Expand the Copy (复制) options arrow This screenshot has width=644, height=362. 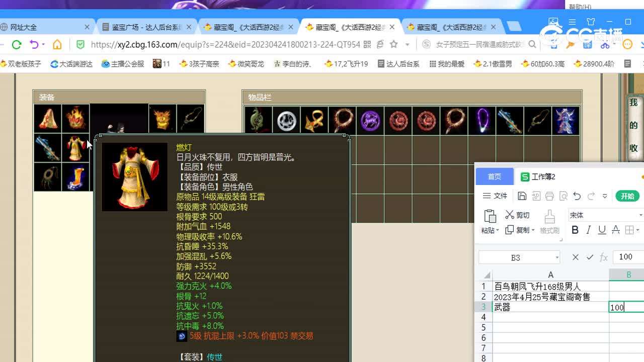tap(533, 230)
